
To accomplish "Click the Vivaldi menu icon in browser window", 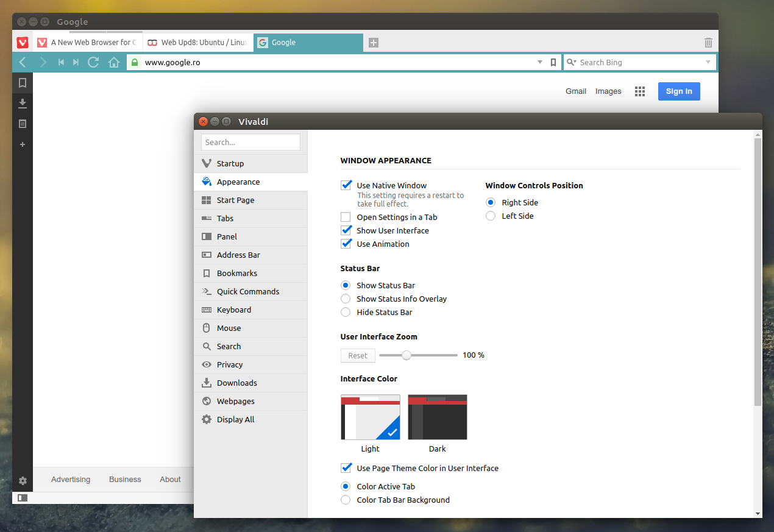I will pos(23,43).
